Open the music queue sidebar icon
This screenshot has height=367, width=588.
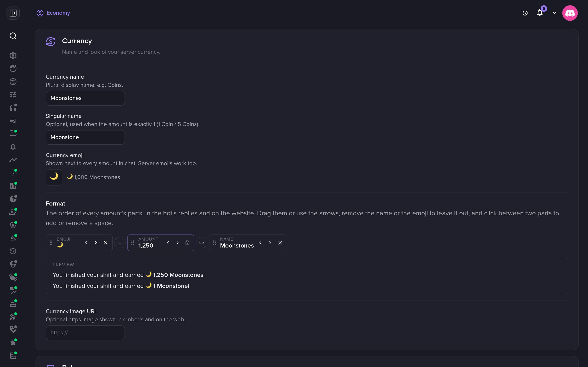(x=13, y=121)
